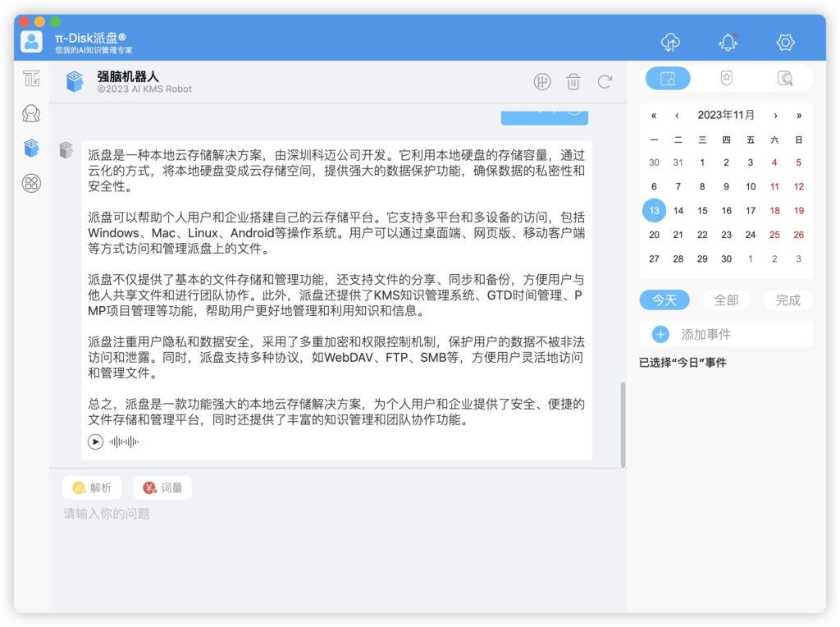840x627 pixels.
Task: Open the notification bell icon
Action: point(728,42)
